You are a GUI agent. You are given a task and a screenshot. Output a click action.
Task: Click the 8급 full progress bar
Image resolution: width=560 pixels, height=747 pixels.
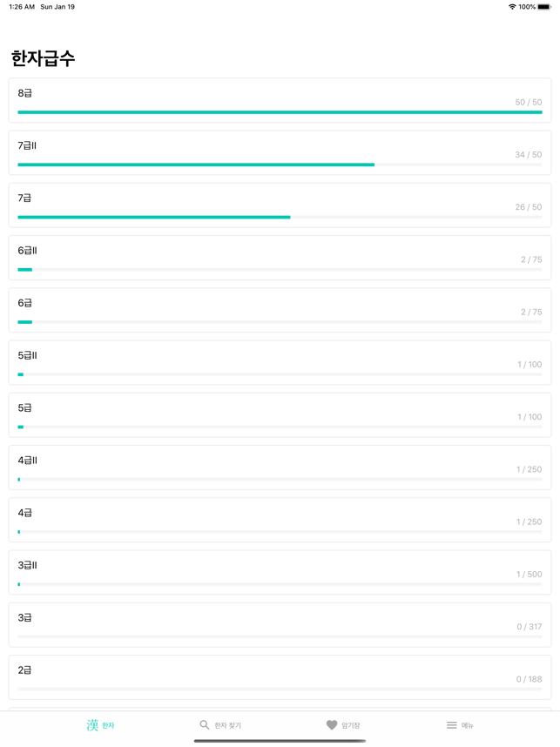(280, 112)
